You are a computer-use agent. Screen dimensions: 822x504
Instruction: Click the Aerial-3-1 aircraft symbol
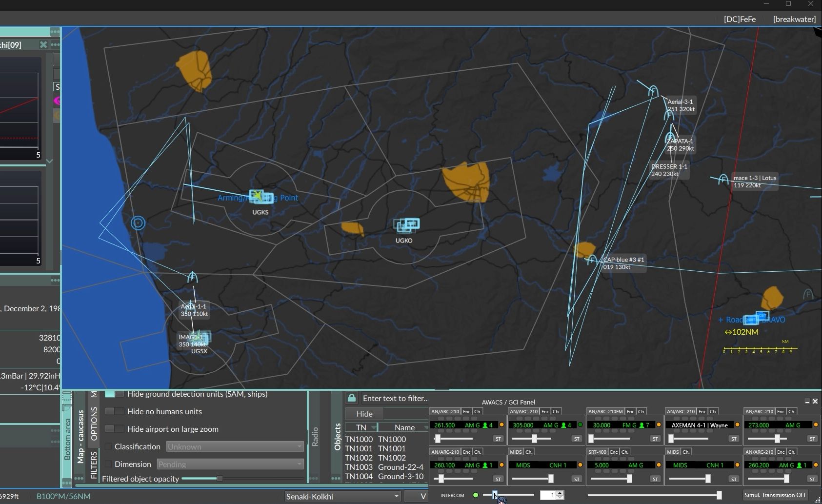pyautogui.click(x=653, y=91)
